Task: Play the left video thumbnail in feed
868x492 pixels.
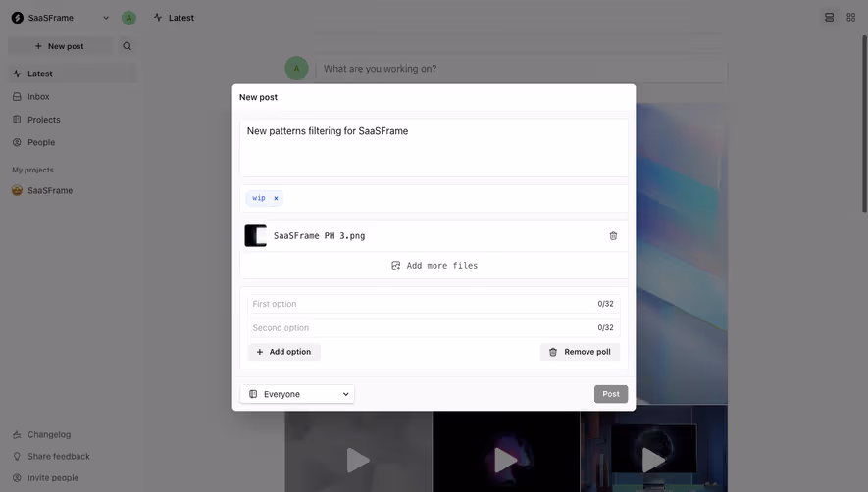Action: pos(358,460)
